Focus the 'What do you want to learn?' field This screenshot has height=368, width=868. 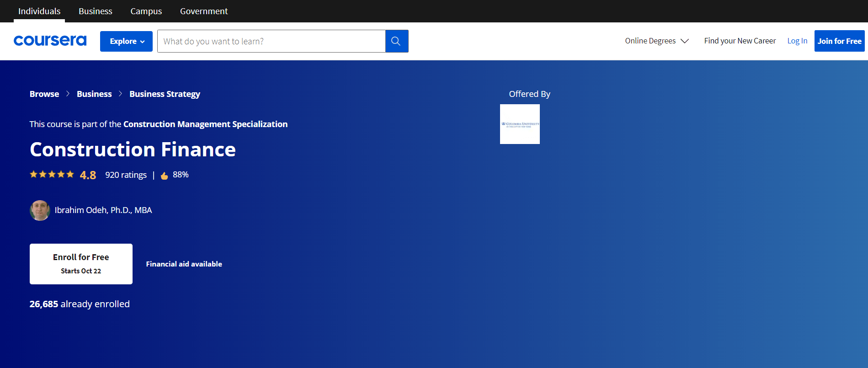click(x=271, y=41)
